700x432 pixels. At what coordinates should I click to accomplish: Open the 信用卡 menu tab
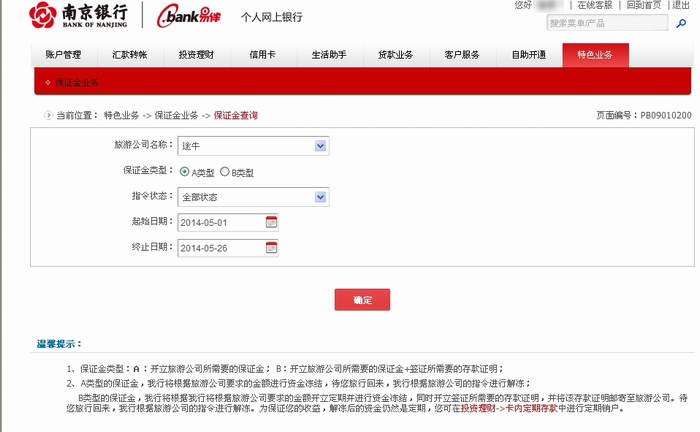(x=262, y=56)
